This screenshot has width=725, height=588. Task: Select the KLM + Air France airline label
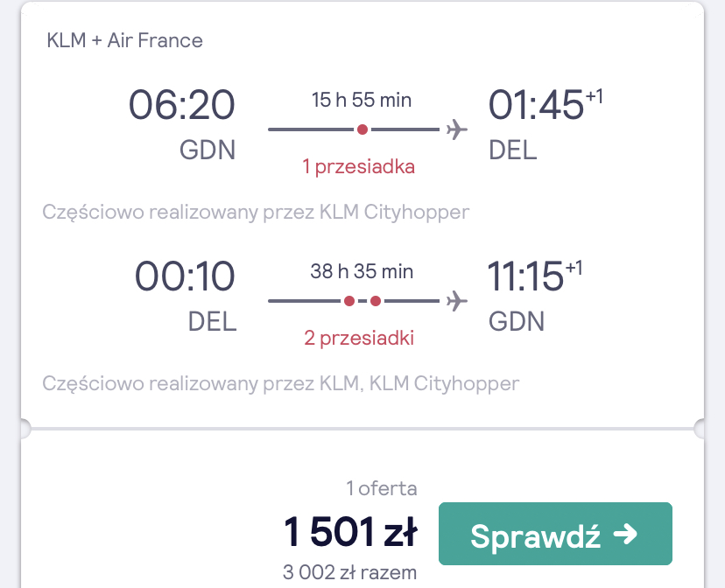click(125, 40)
